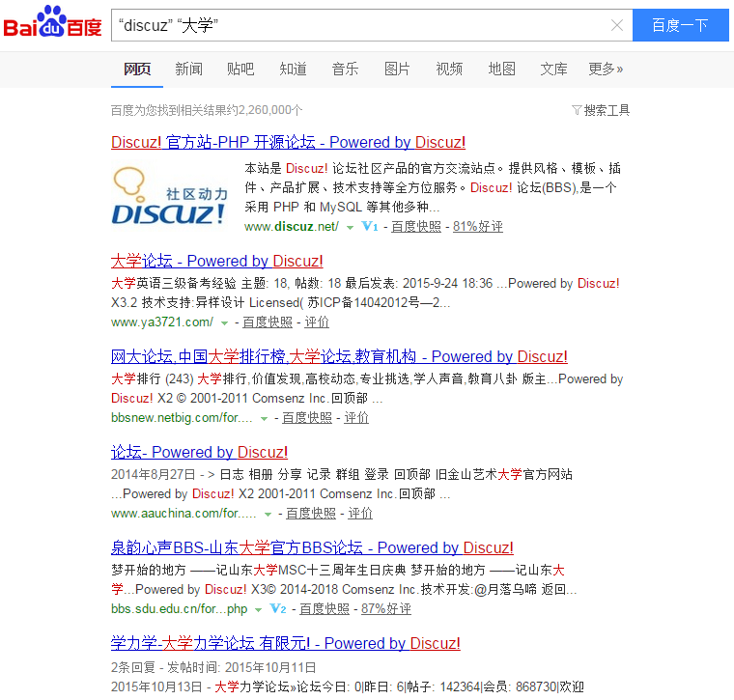734x700 pixels.
Task: Click the bbs.sdu.edu.cn/for...php green URL
Action: (x=180, y=608)
